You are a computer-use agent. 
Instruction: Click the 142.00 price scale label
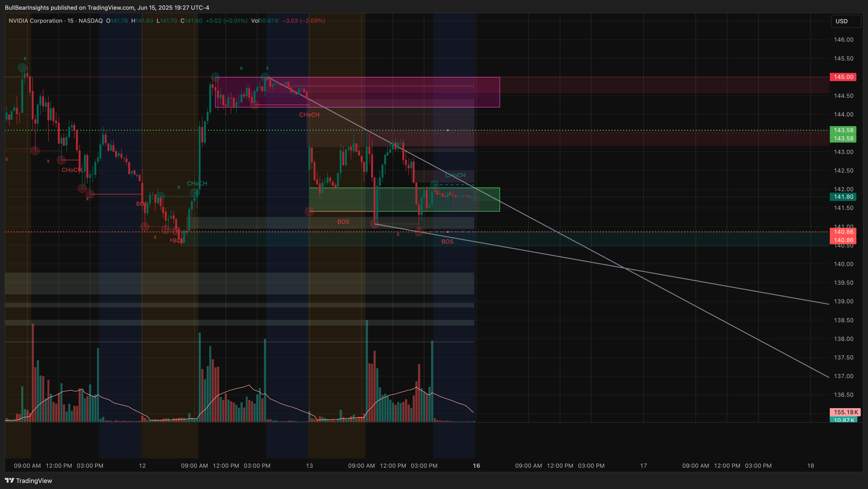[x=843, y=189]
